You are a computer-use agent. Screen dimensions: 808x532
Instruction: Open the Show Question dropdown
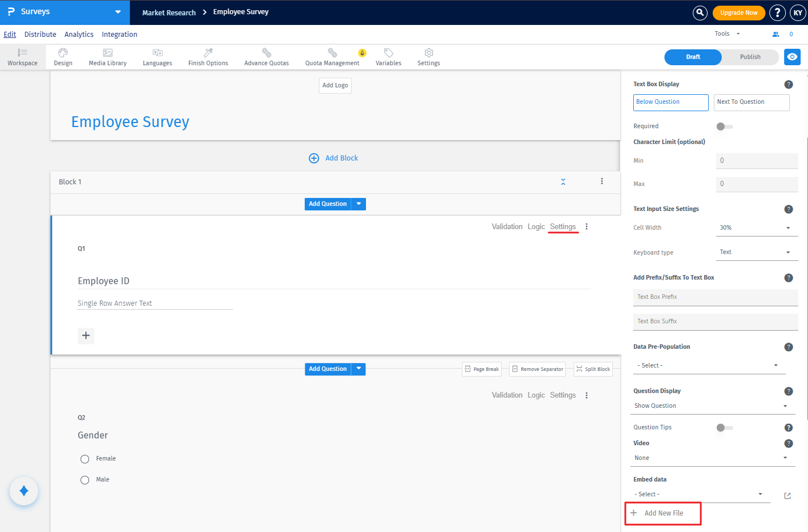point(714,406)
